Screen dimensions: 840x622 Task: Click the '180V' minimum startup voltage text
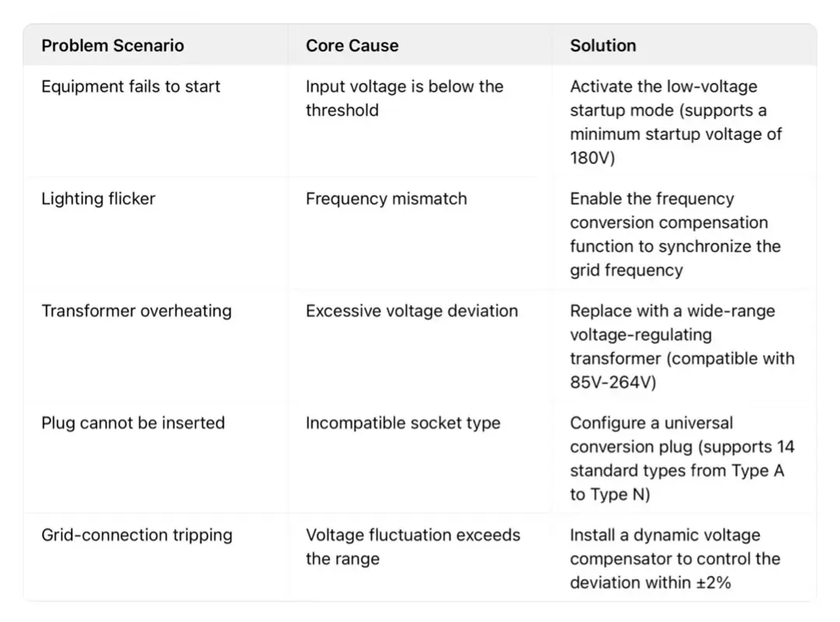[x=592, y=158]
